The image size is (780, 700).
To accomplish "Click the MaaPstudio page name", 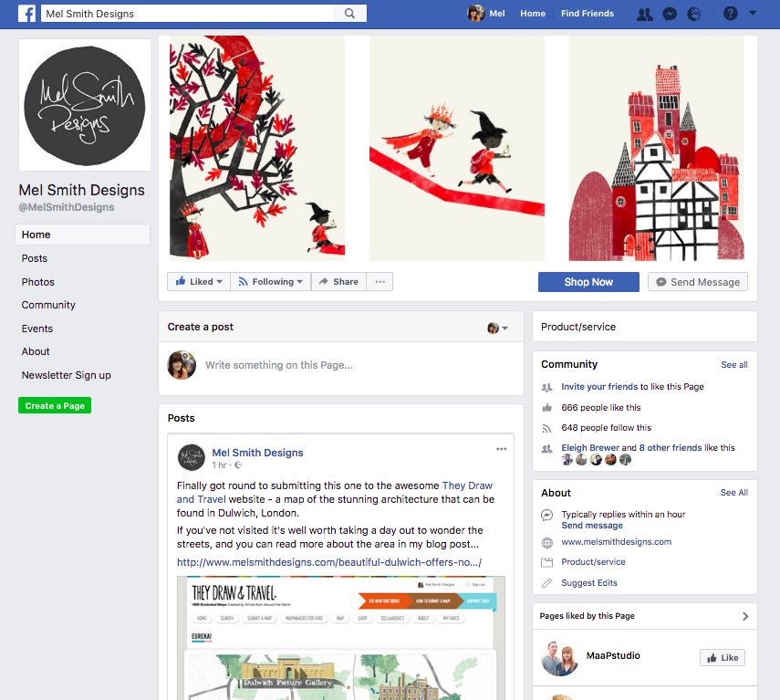I will pyautogui.click(x=613, y=655).
